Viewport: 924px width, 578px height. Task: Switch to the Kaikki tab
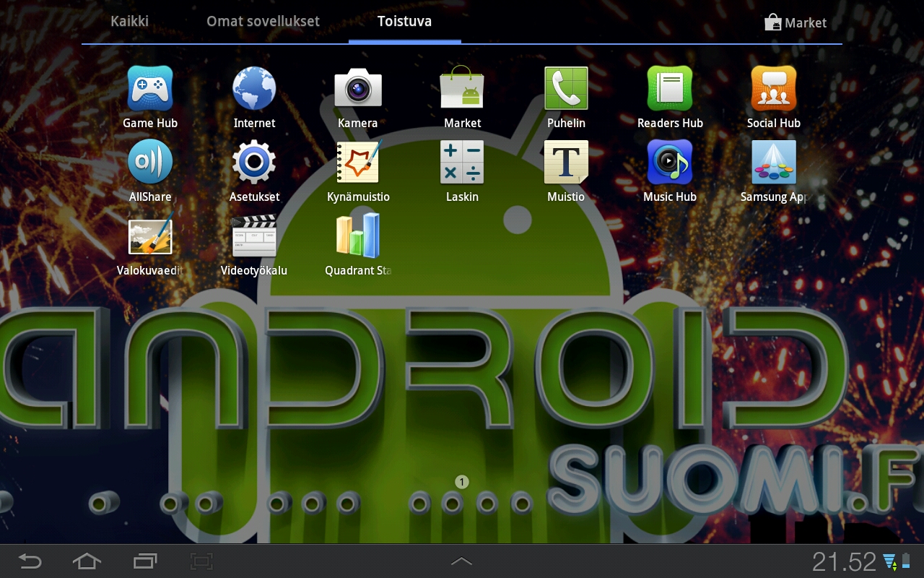[129, 21]
